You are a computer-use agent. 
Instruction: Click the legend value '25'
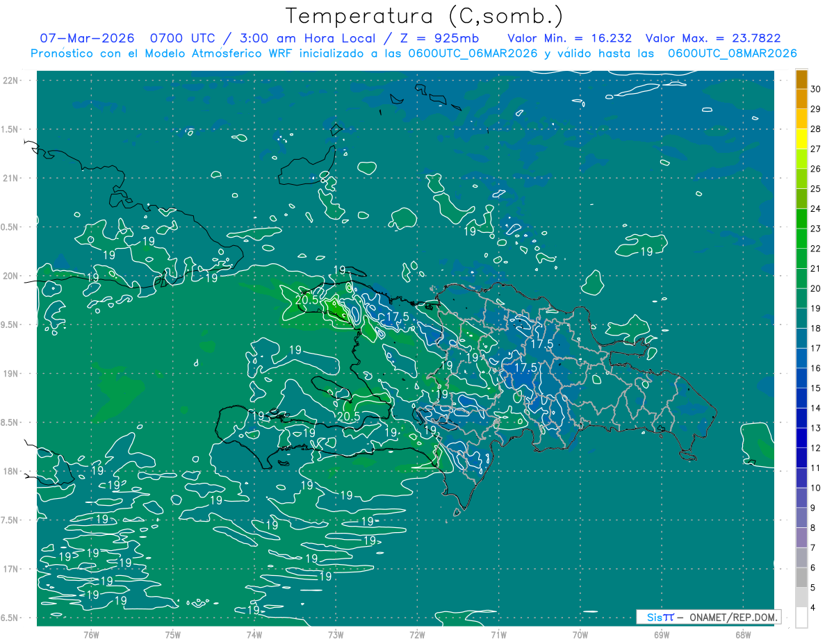pos(816,188)
